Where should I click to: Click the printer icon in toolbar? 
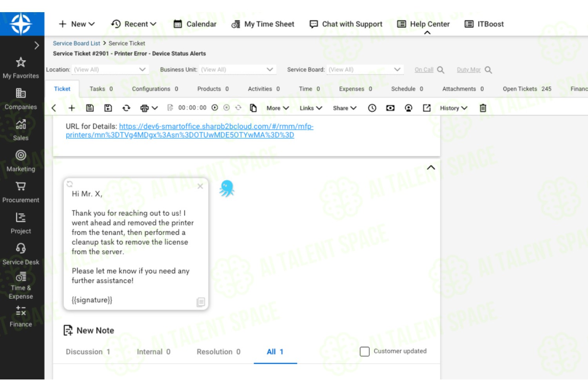coord(145,108)
